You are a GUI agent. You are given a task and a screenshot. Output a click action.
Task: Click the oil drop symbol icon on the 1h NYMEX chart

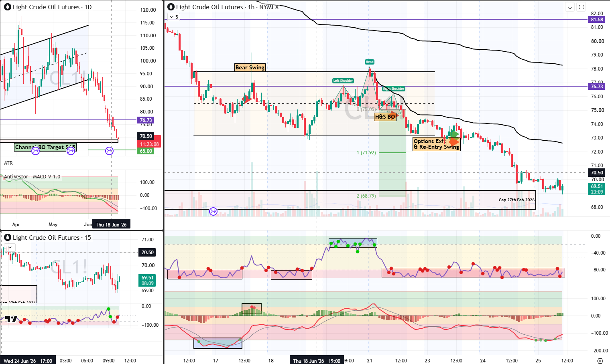(x=171, y=7)
